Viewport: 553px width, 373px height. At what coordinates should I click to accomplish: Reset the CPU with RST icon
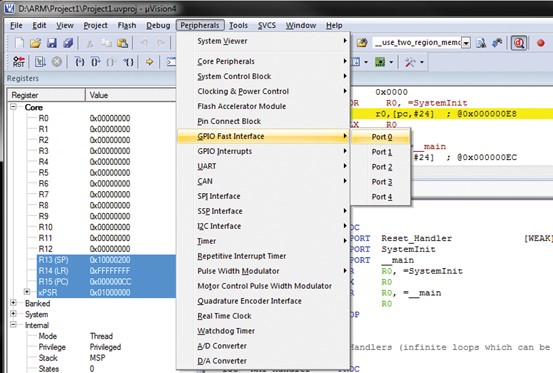19,62
